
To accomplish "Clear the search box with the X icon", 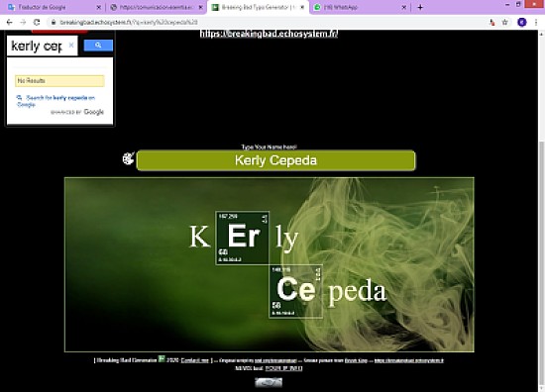I will pyautogui.click(x=71, y=46).
